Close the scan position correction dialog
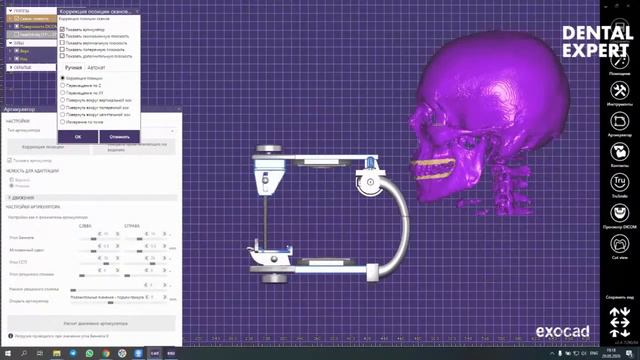The image size is (640, 360). [x=137, y=11]
